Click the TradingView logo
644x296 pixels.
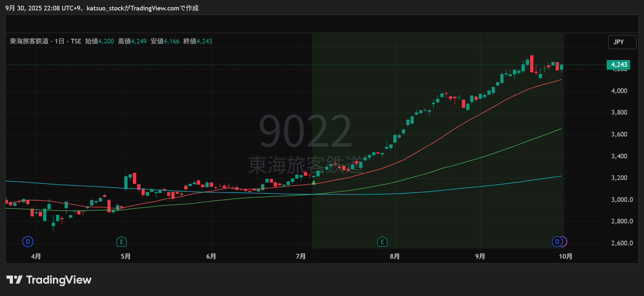[49, 280]
